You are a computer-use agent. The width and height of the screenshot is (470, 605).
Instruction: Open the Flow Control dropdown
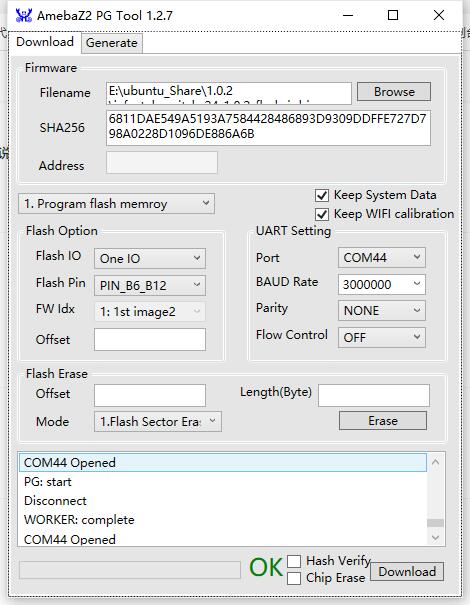point(382,338)
